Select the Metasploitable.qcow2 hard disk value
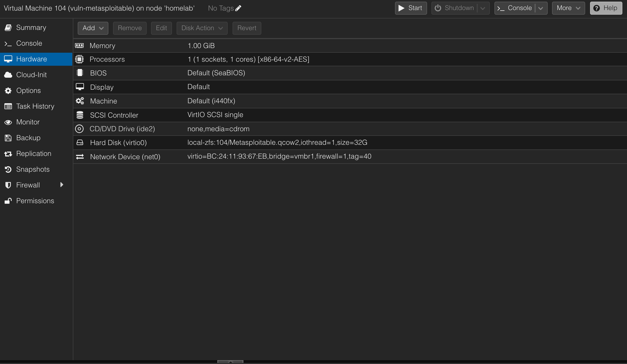 (x=277, y=142)
